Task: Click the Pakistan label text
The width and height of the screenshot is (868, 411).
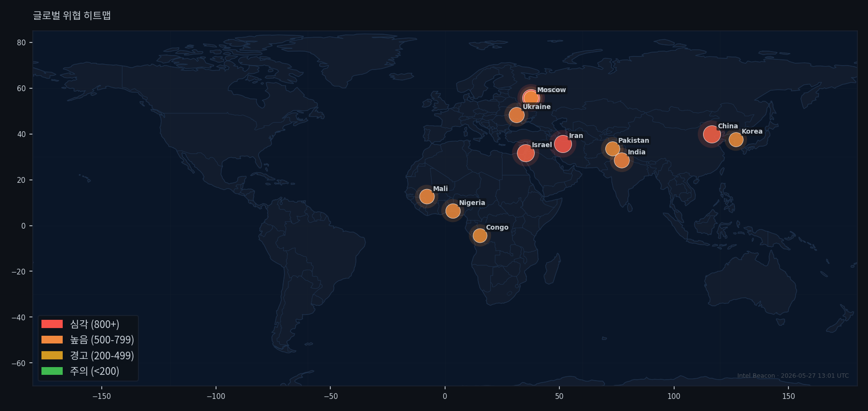Action: point(634,140)
